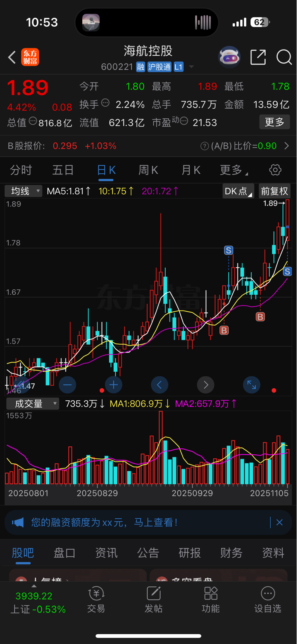297x644 pixels.
Task: Open the robot AI assistant icon
Action: pos(229,57)
